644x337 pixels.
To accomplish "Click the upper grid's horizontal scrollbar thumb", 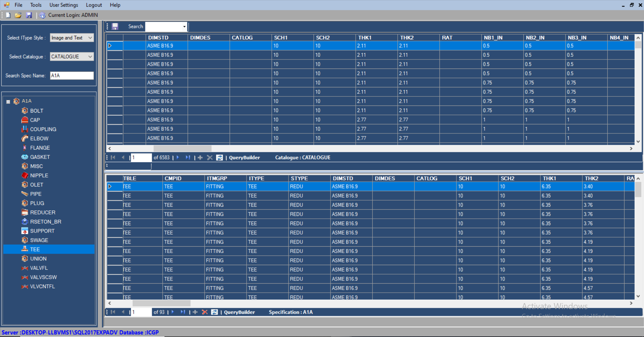I will (x=182, y=149).
